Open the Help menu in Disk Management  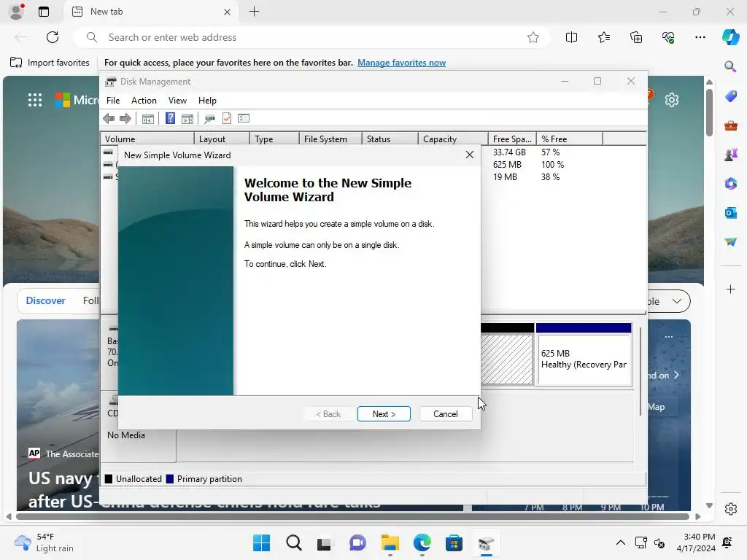[207, 101]
